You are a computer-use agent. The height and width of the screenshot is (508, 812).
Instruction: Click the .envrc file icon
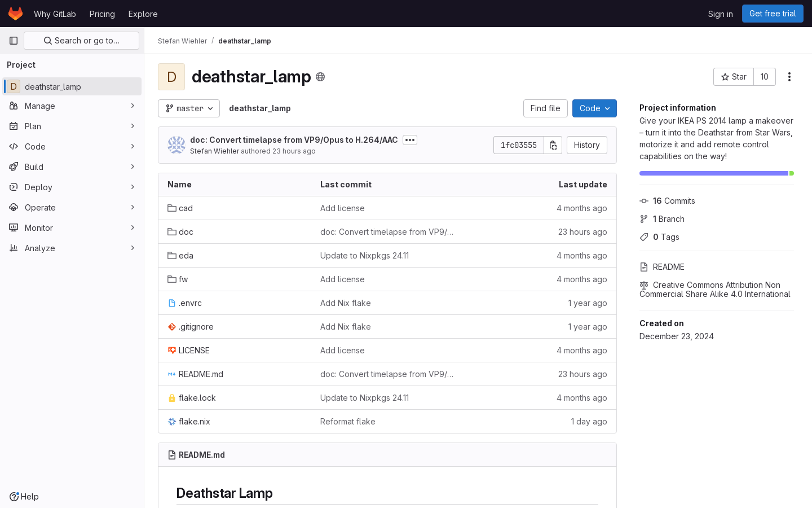(172, 303)
